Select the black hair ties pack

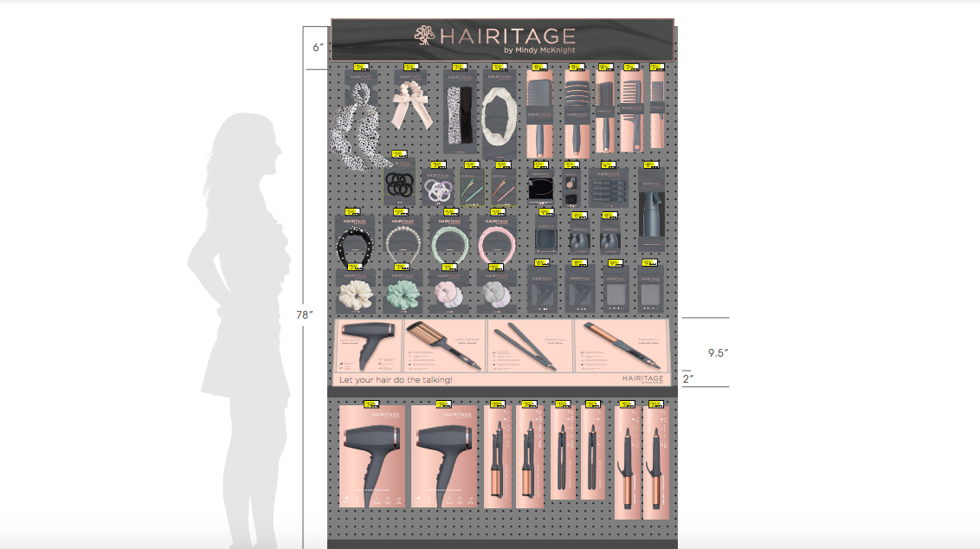coord(399,181)
